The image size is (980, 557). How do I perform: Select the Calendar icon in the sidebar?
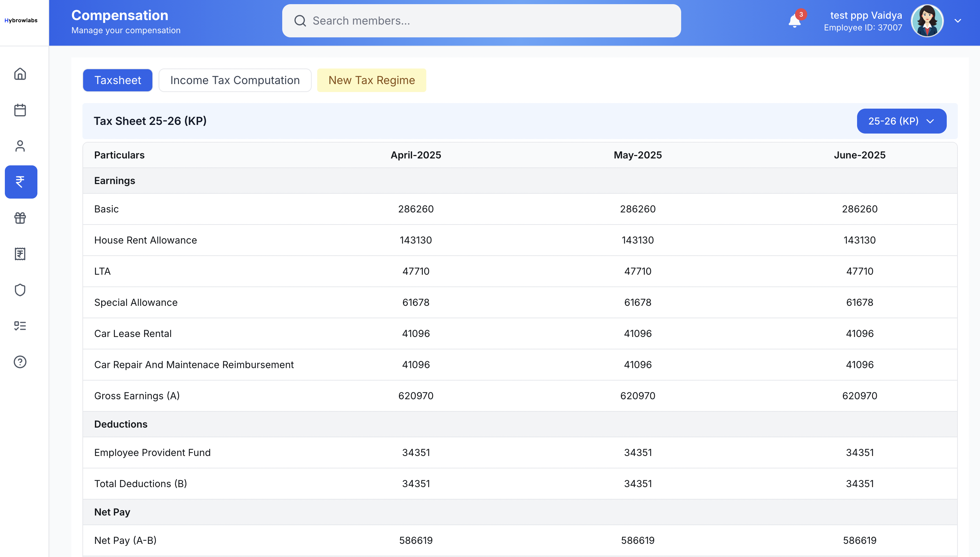[20, 110]
